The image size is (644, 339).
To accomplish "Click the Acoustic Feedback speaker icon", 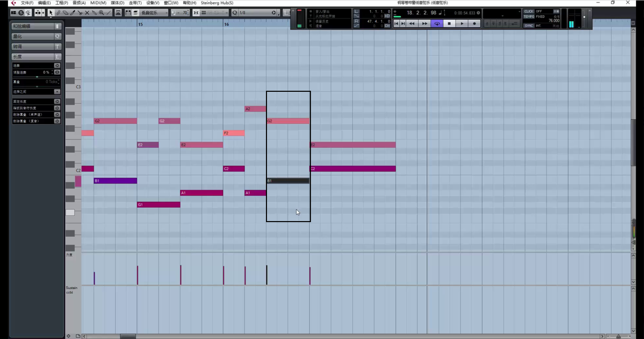I will click(28, 13).
